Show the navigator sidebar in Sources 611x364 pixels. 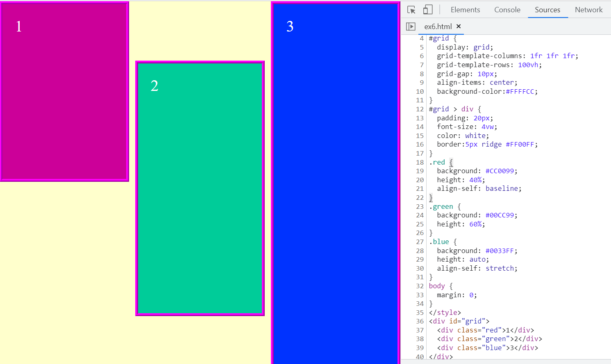click(x=411, y=27)
